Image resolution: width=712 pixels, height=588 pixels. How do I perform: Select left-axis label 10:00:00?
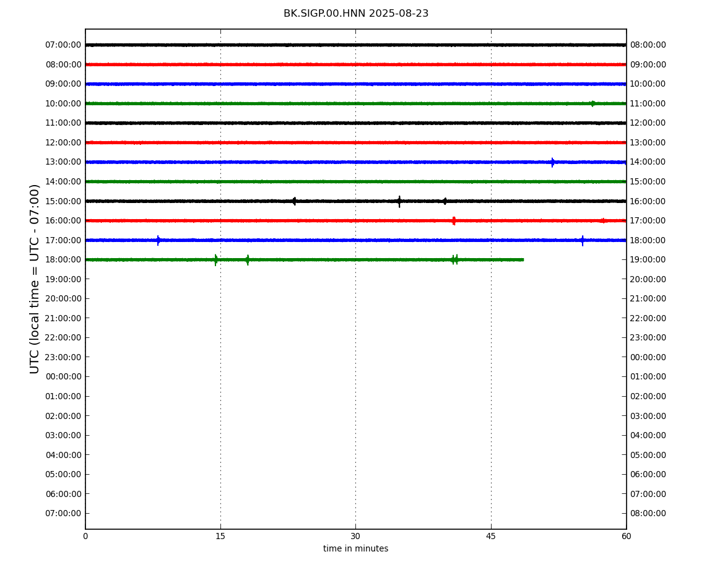(x=63, y=103)
